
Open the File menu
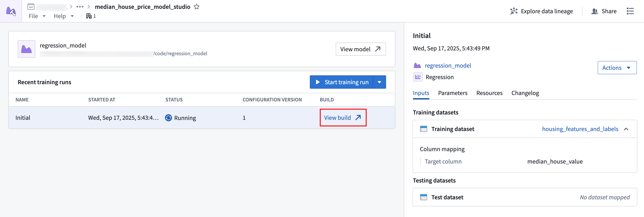(x=37, y=16)
